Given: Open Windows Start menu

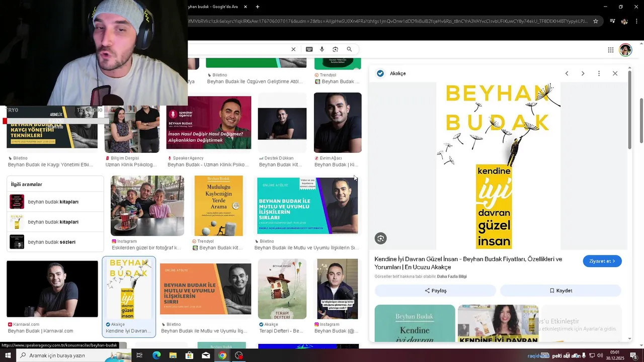Looking at the screenshot, I should click(8, 355).
